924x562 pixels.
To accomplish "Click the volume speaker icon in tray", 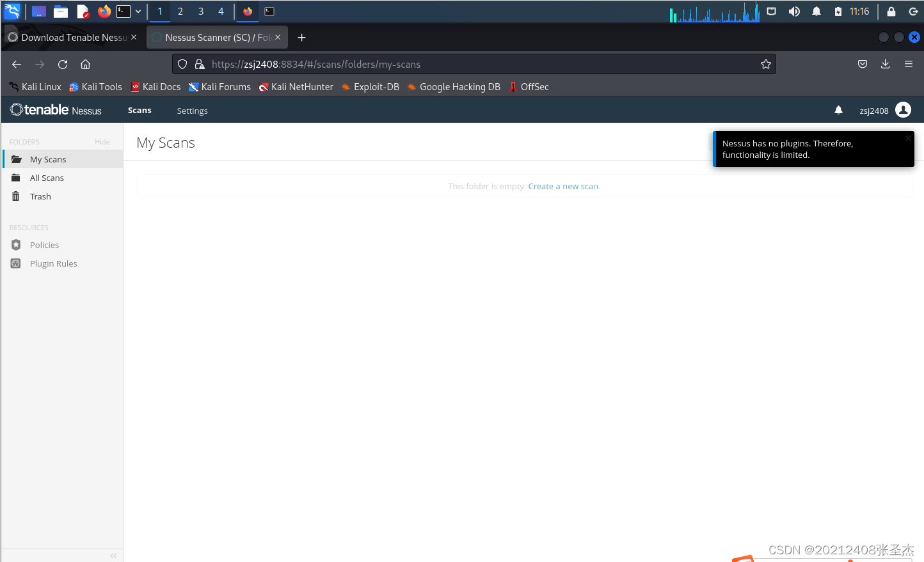I will [794, 12].
